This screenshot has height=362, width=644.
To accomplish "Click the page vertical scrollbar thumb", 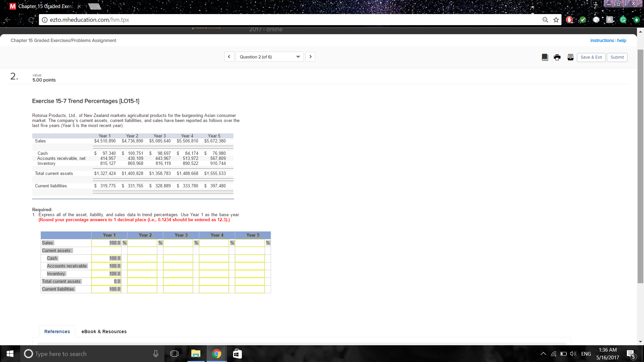I will click(640, 166).
